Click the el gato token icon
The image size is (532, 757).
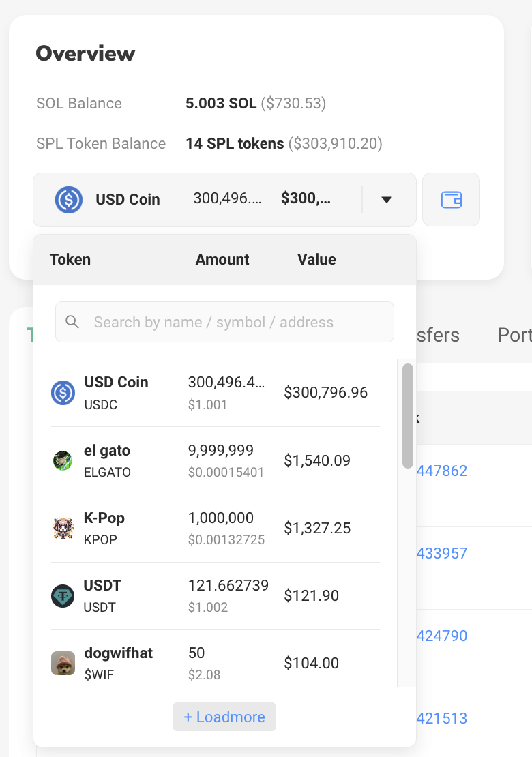point(63,460)
